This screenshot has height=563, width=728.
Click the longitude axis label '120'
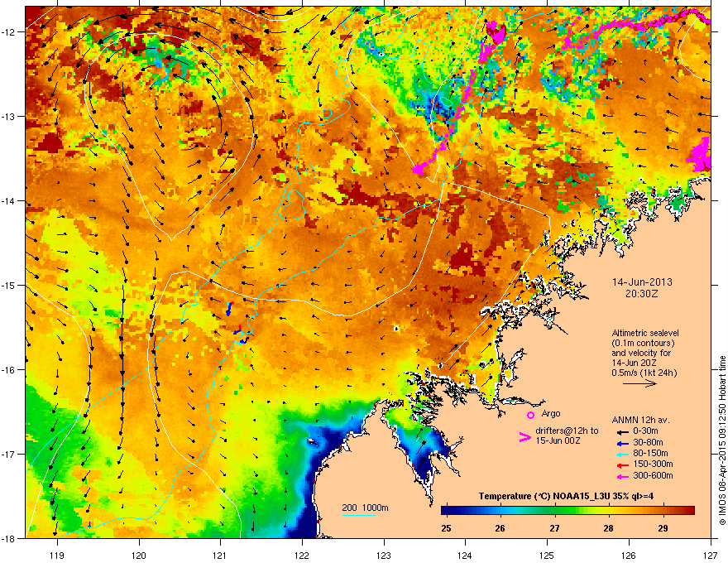[139, 555]
